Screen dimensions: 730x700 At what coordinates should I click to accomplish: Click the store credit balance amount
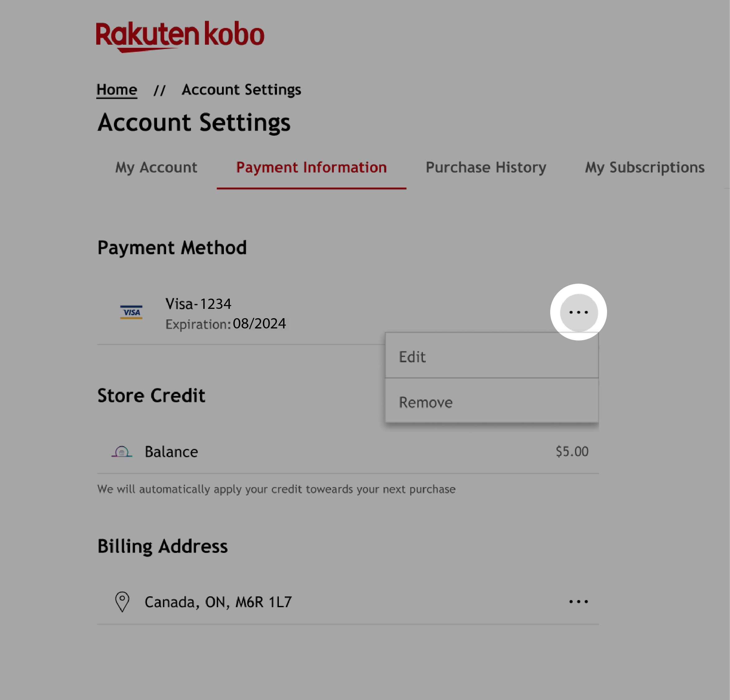[x=572, y=451]
